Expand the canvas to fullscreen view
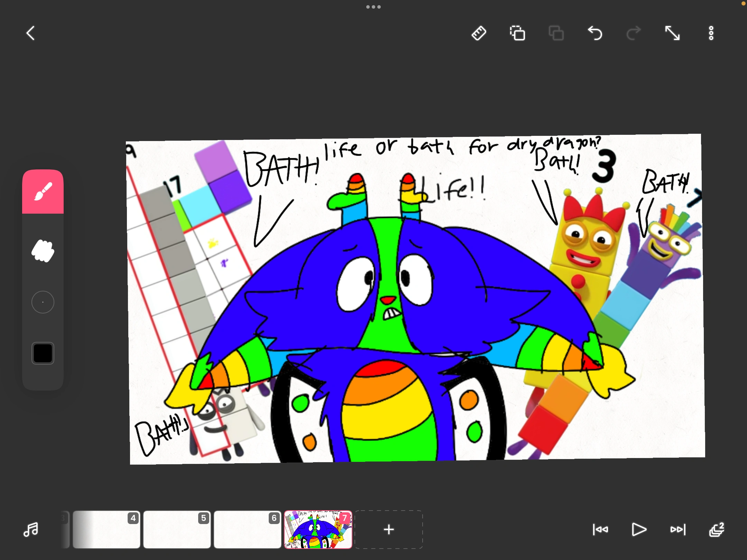The height and width of the screenshot is (560, 747). point(673,33)
